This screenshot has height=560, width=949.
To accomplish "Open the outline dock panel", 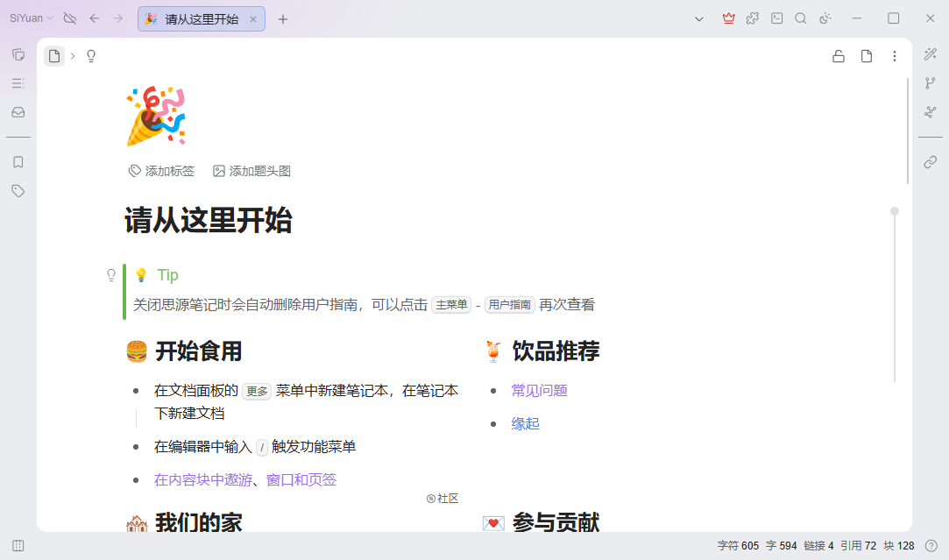I will click(18, 83).
